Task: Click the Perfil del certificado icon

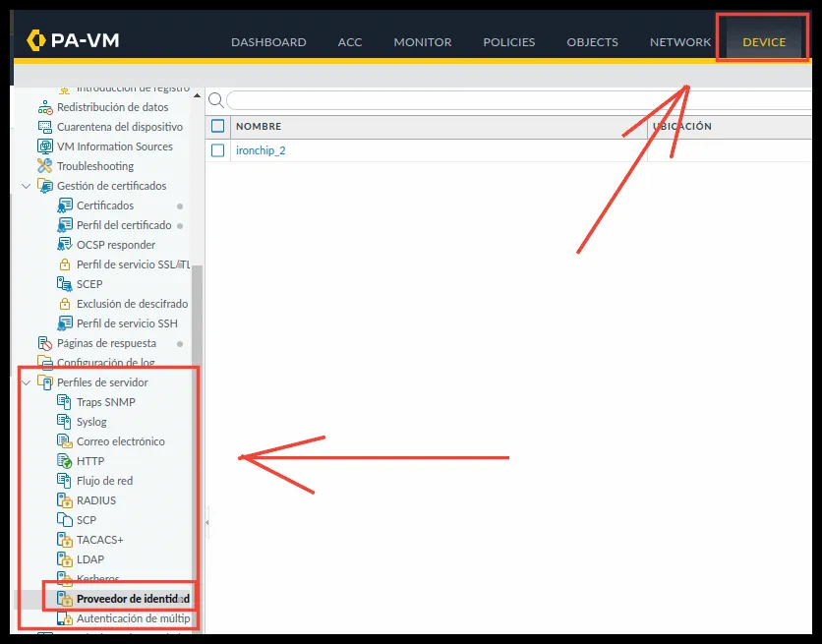Action: [x=65, y=225]
